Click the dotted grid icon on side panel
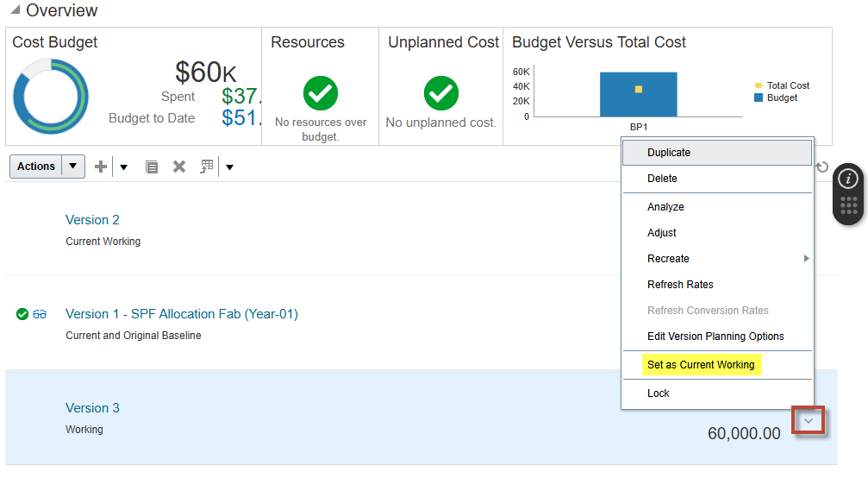868x478 pixels. coord(849,205)
